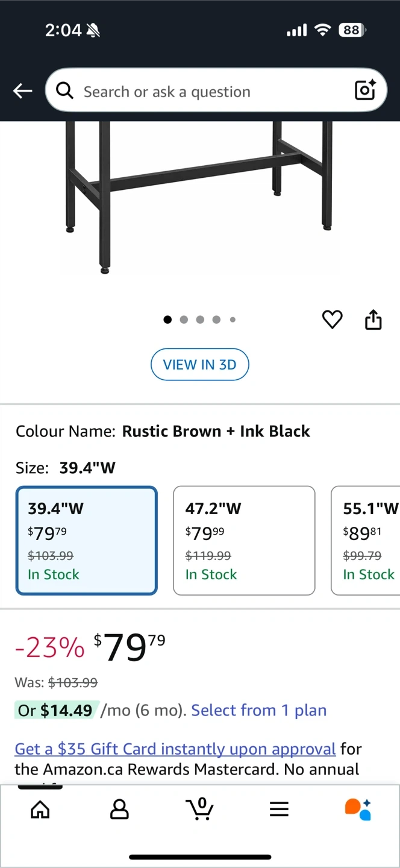Tap the magnifying glass search icon
Screen dimensions: 400x868
tap(65, 91)
